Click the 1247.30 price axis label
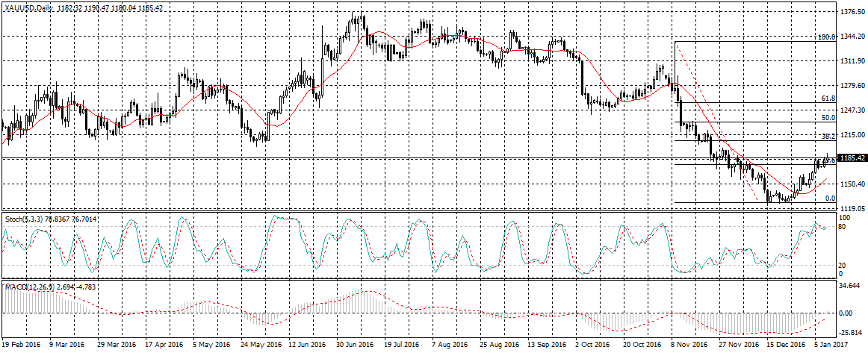This screenshot has width=868, height=353. coord(852,110)
